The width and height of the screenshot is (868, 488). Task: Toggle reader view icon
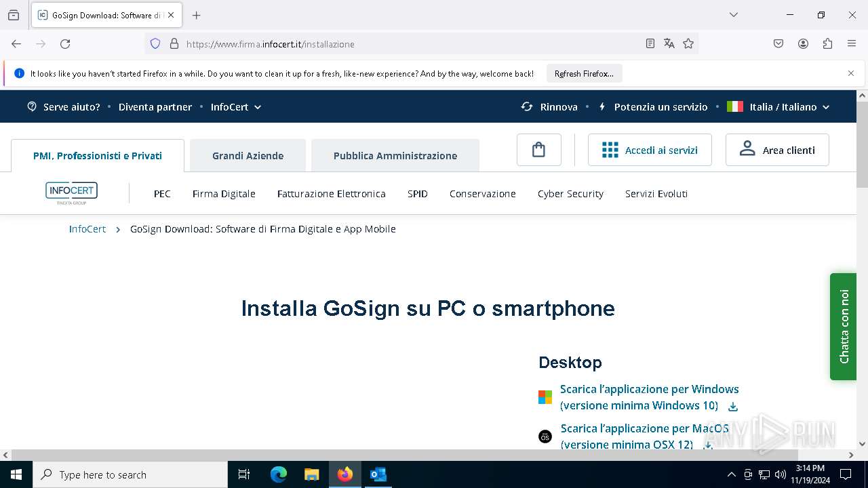650,43
